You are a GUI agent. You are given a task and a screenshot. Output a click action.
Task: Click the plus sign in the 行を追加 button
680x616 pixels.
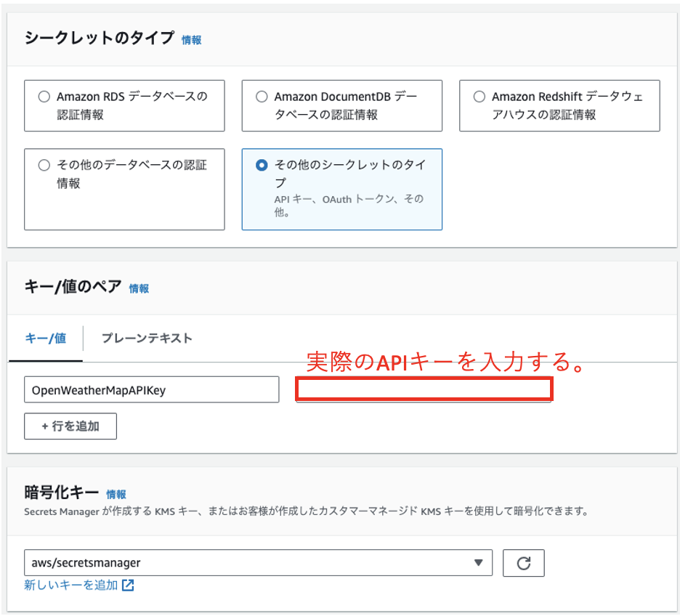pos(44,426)
